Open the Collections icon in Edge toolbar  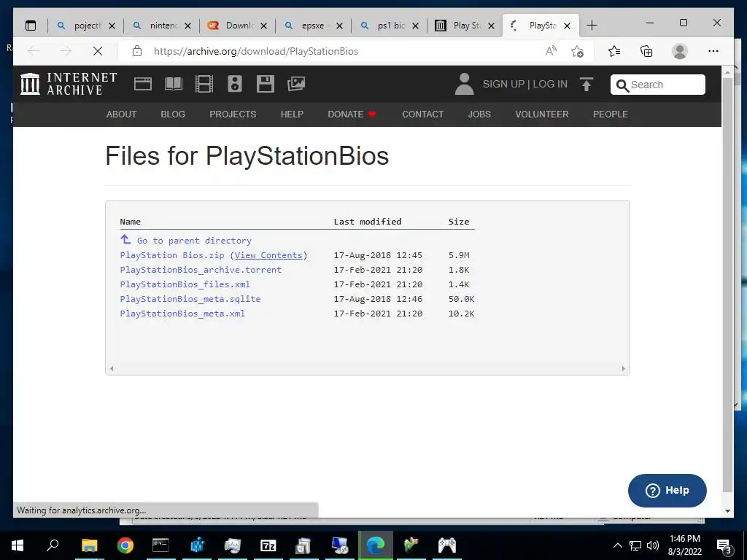coord(646,51)
